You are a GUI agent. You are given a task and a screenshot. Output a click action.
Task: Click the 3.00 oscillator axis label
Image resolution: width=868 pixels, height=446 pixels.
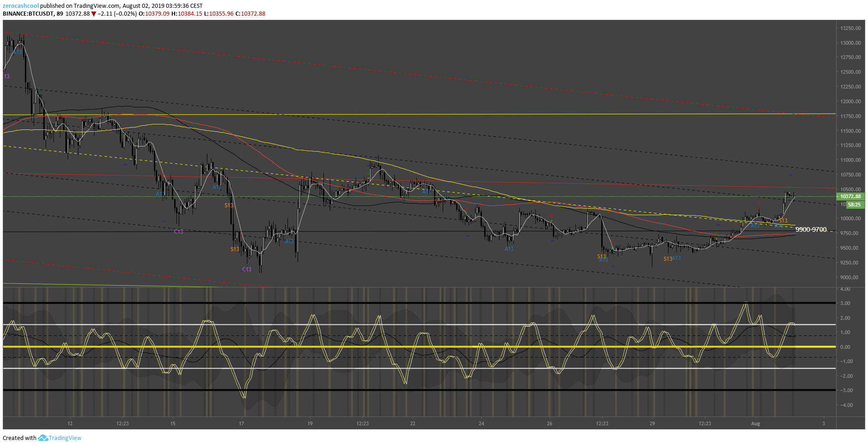[845, 303]
